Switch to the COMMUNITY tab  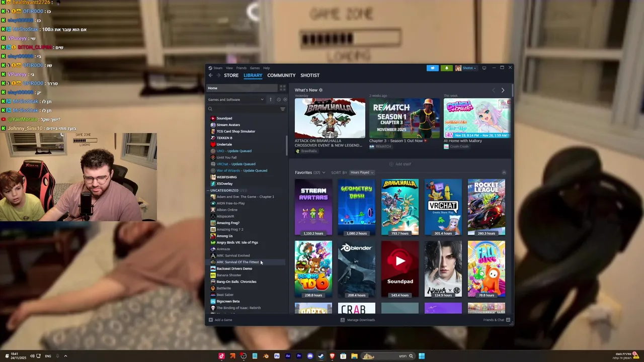click(281, 75)
